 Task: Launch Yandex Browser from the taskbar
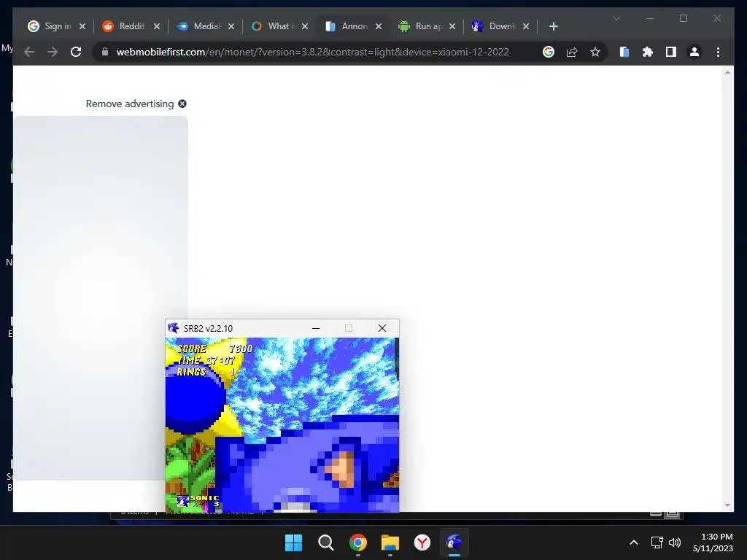click(x=422, y=542)
